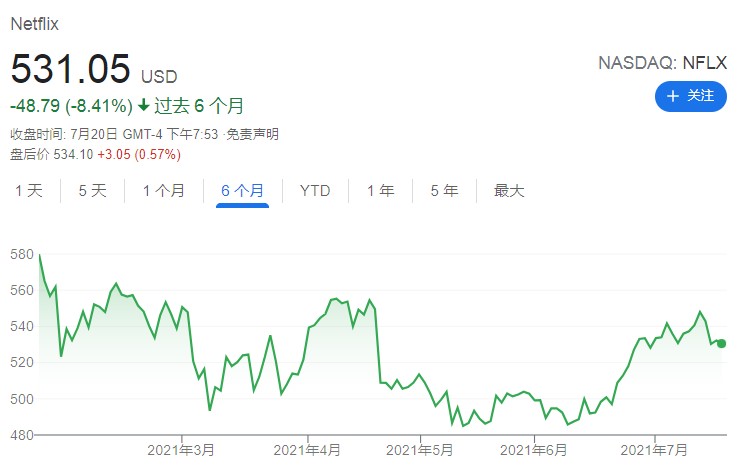Select the 5 年 range tab
This screenshot has height=468, width=743.
click(x=444, y=191)
